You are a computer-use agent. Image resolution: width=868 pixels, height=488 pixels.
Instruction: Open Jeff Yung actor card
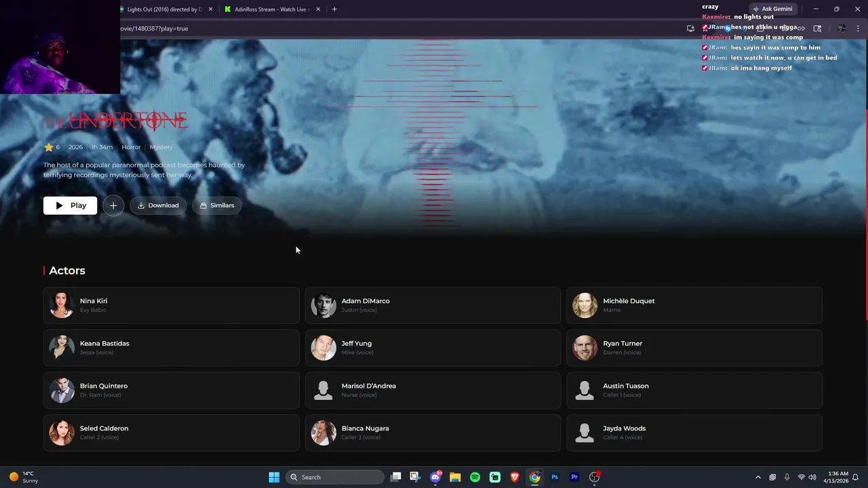pyautogui.click(x=433, y=348)
